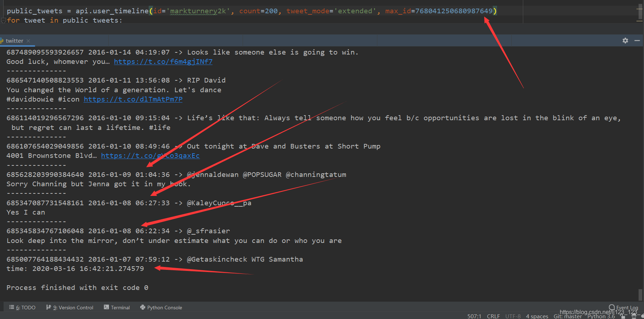Open the Python Console tool window
This screenshot has height=319, width=644.
pos(161,308)
